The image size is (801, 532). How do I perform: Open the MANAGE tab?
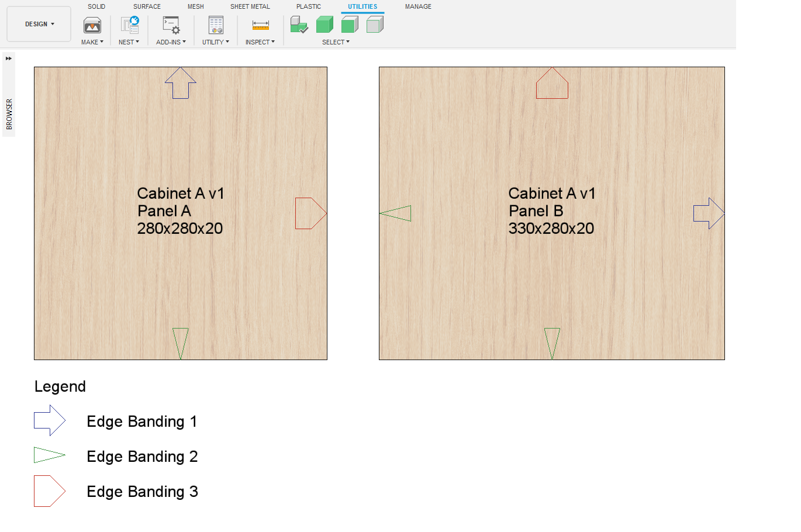point(418,6)
